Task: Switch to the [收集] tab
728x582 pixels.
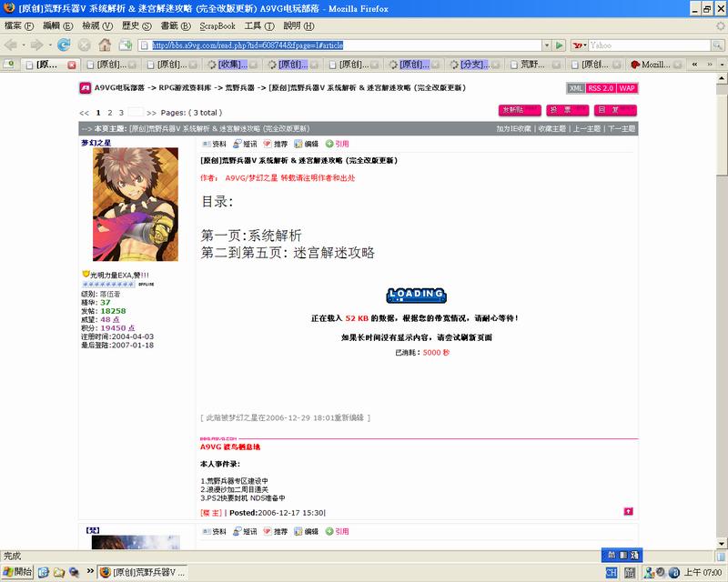Action: [x=232, y=65]
